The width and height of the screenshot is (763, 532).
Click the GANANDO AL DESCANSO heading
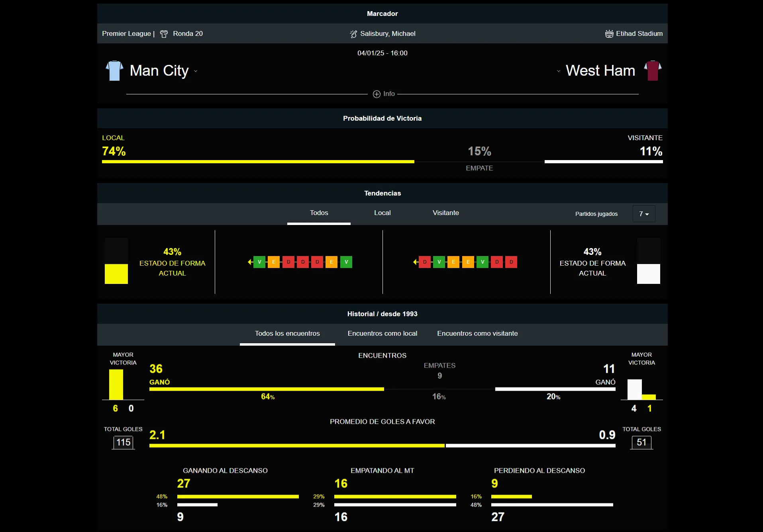coord(225,471)
